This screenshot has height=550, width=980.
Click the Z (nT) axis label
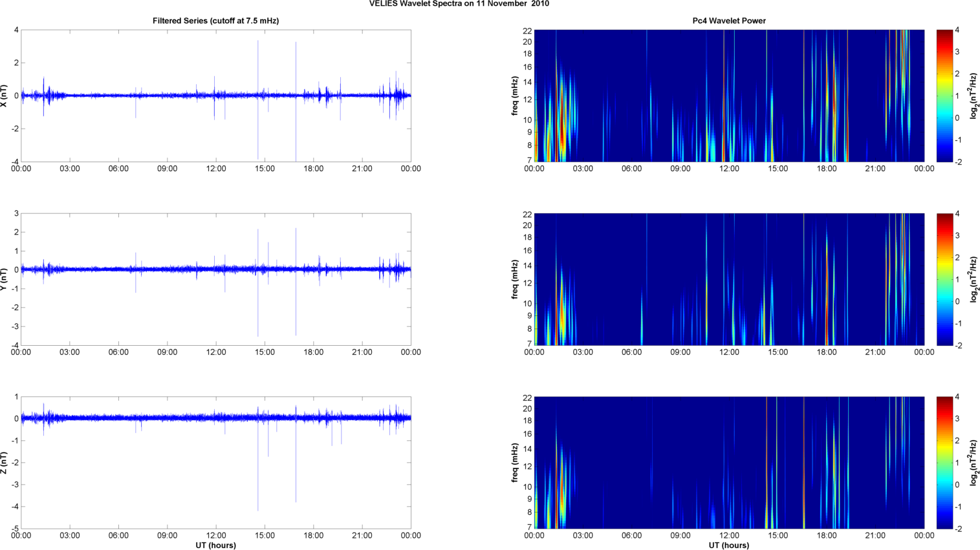pyautogui.click(x=5, y=463)
